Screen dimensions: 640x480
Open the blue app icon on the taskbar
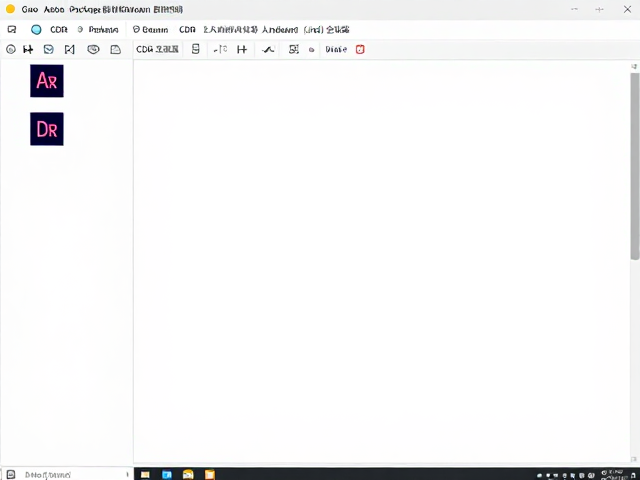(167, 474)
